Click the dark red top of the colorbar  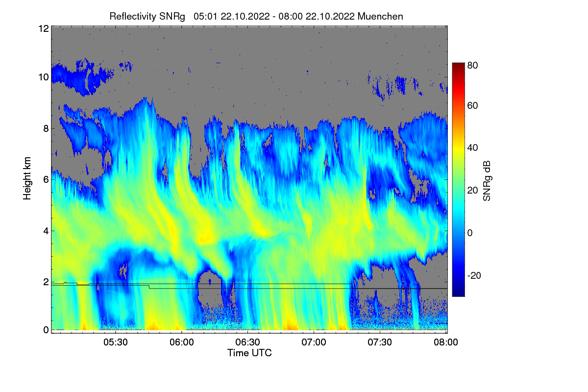coord(458,66)
